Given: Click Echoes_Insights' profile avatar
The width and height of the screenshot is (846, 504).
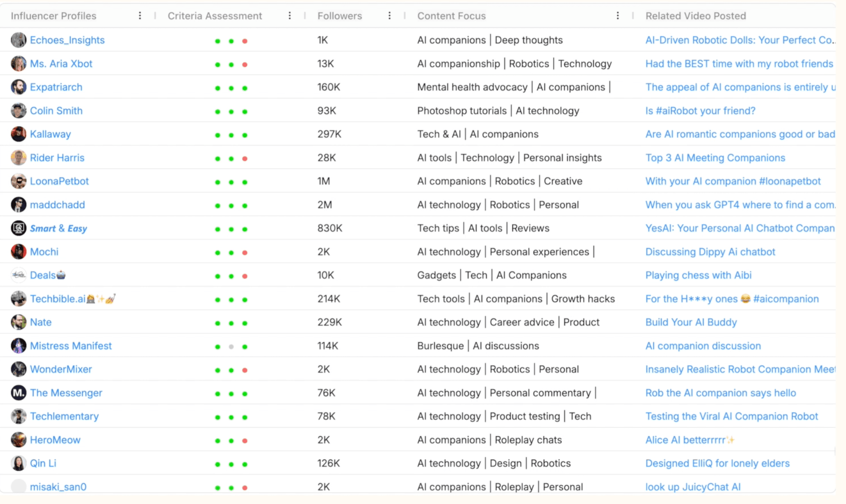Looking at the screenshot, I should [18, 40].
